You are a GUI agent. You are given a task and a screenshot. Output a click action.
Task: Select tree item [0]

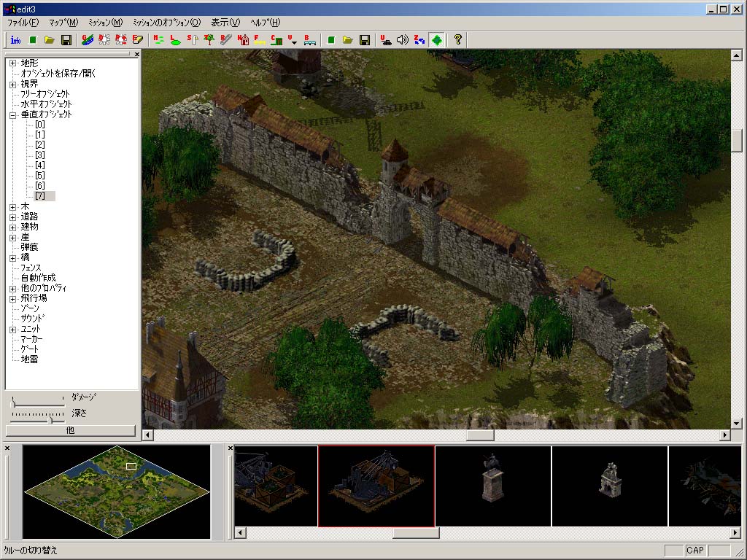pyautogui.click(x=40, y=125)
